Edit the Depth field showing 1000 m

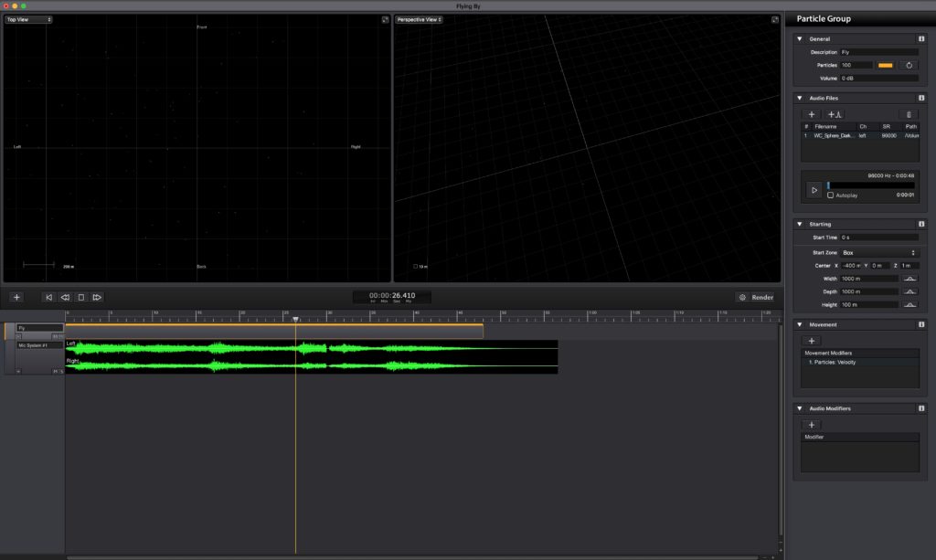[868, 291]
